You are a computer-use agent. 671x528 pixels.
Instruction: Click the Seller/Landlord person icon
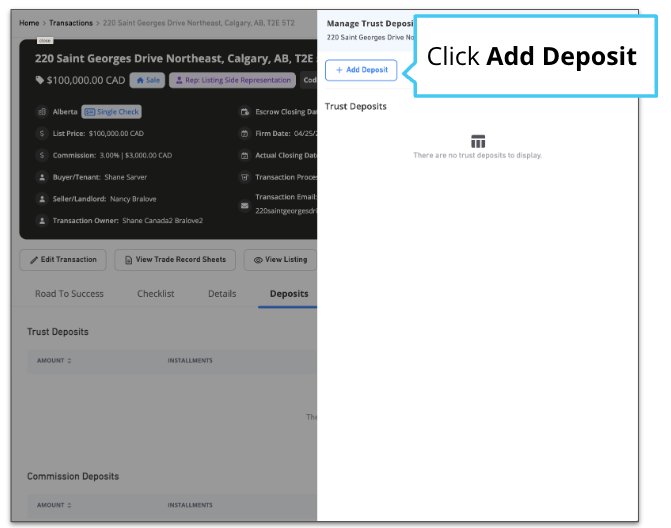pyautogui.click(x=42, y=199)
